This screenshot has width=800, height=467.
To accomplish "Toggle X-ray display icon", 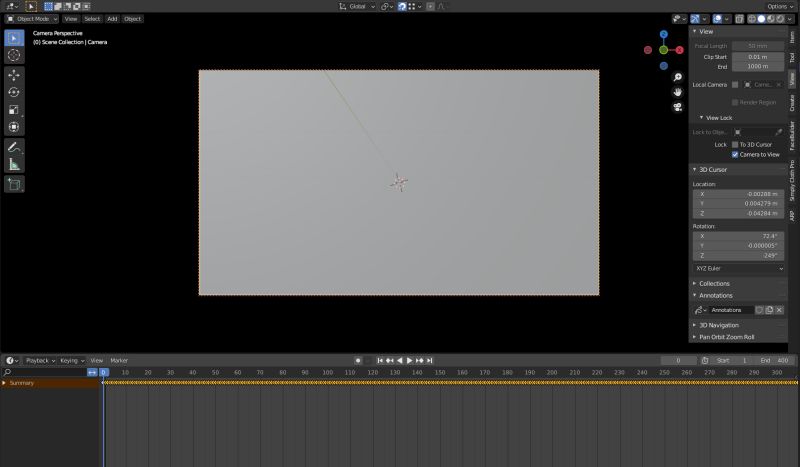I will pyautogui.click(x=739, y=19).
